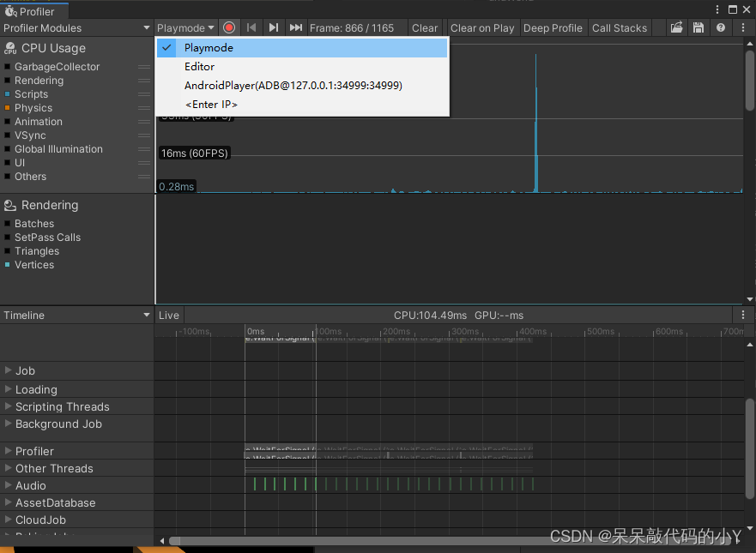The image size is (756, 553).
Task: Toggle the UI category box
Action: (7, 163)
